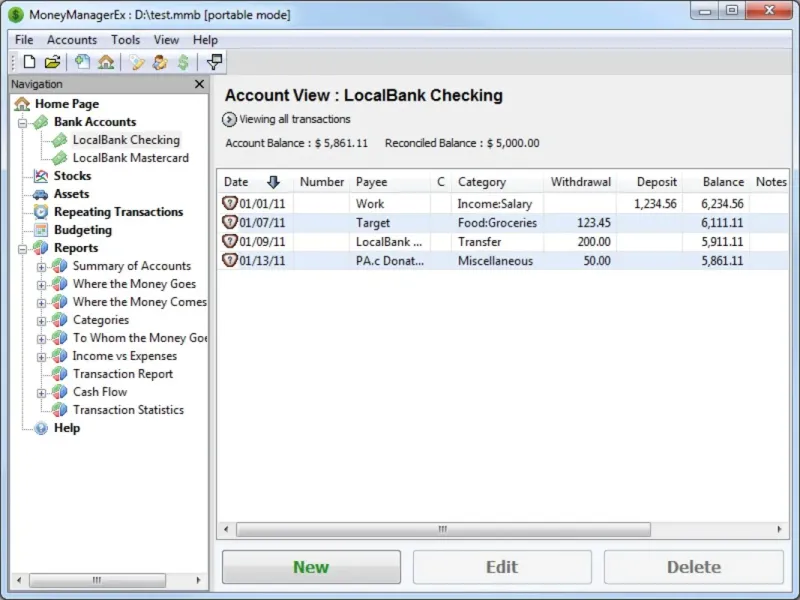800x600 pixels.
Task: Click the PA.c Donat... payee cell
Action: click(x=390, y=261)
